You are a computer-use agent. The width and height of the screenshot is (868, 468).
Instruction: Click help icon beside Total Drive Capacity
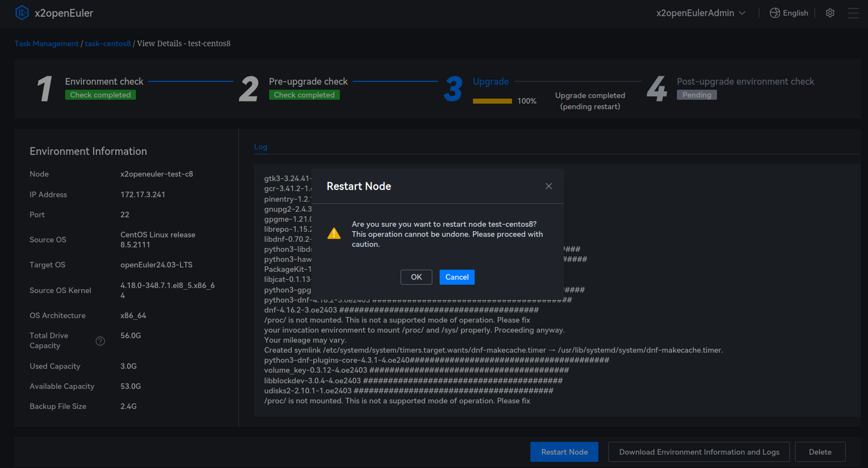pyautogui.click(x=100, y=341)
